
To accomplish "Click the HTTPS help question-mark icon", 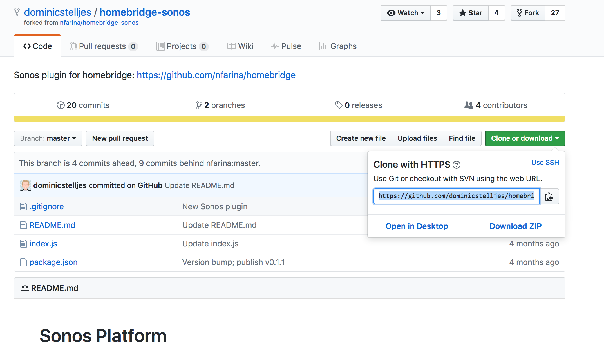I will click(456, 165).
